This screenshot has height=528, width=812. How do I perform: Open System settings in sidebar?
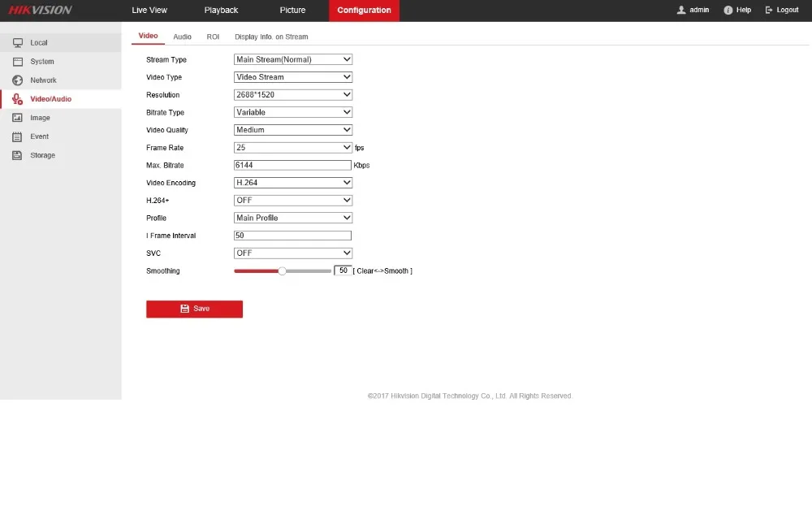61,62
